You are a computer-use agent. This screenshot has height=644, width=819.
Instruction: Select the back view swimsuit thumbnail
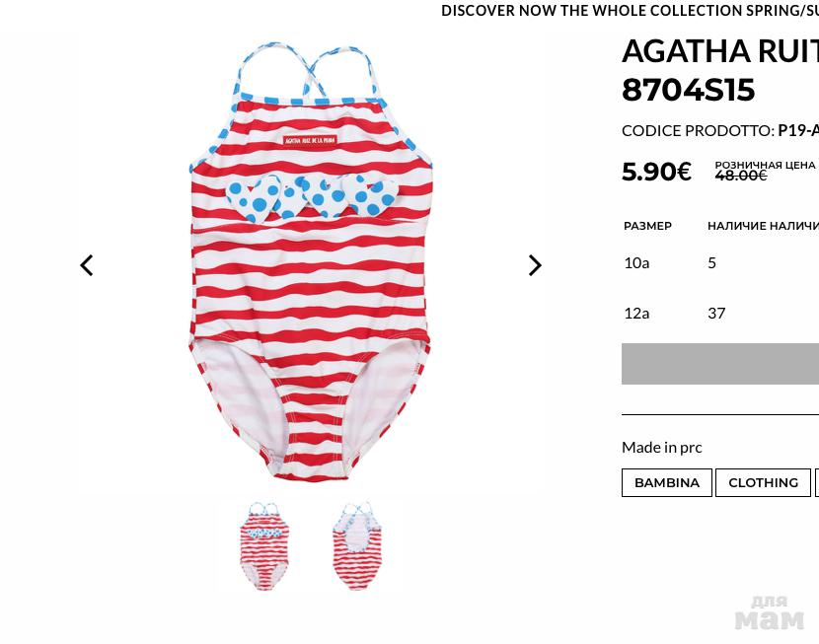pos(357,546)
